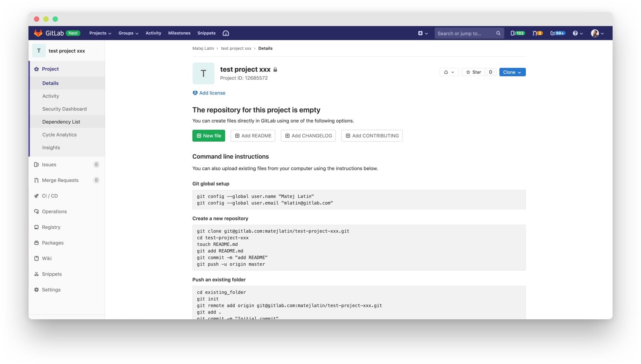Click Project ID: 12685572 text
The image size is (641, 364).
[x=244, y=78]
